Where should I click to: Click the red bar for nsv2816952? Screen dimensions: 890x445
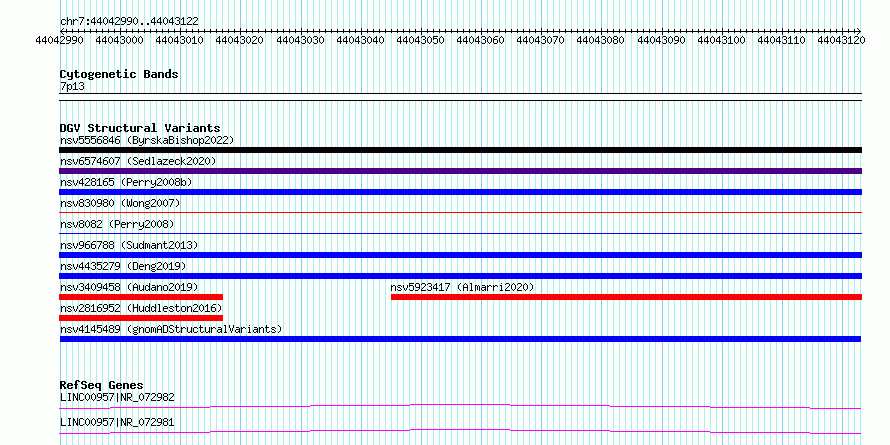[141, 318]
